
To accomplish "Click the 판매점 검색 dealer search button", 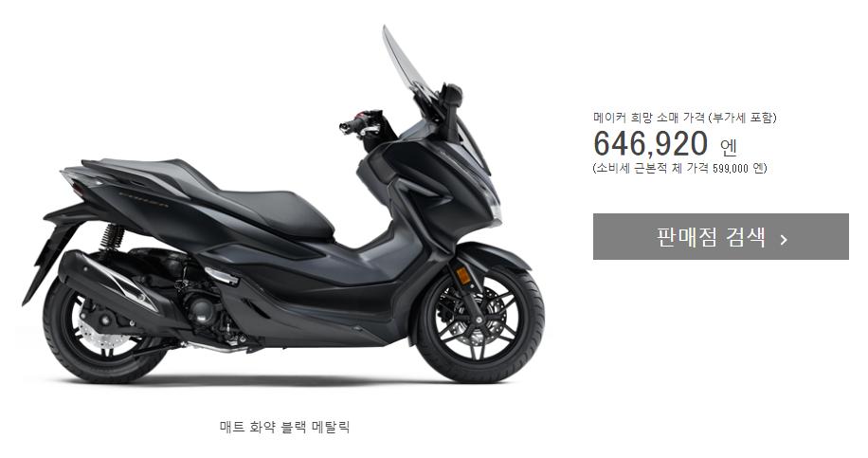I will point(721,236).
